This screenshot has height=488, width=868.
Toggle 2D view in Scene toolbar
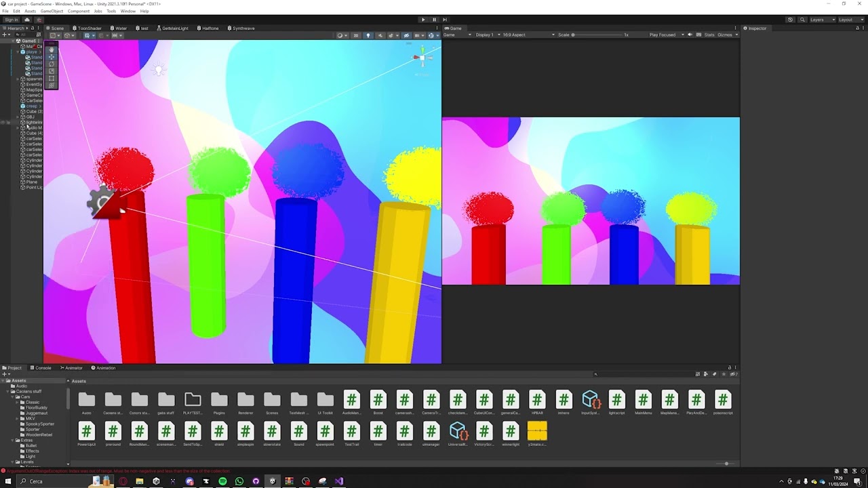[x=355, y=35]
